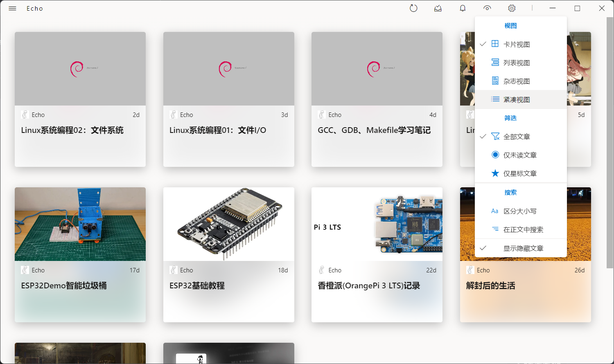Click the refresh feeds icon
This screenshot has height=364, width=614.
[413, 8]
